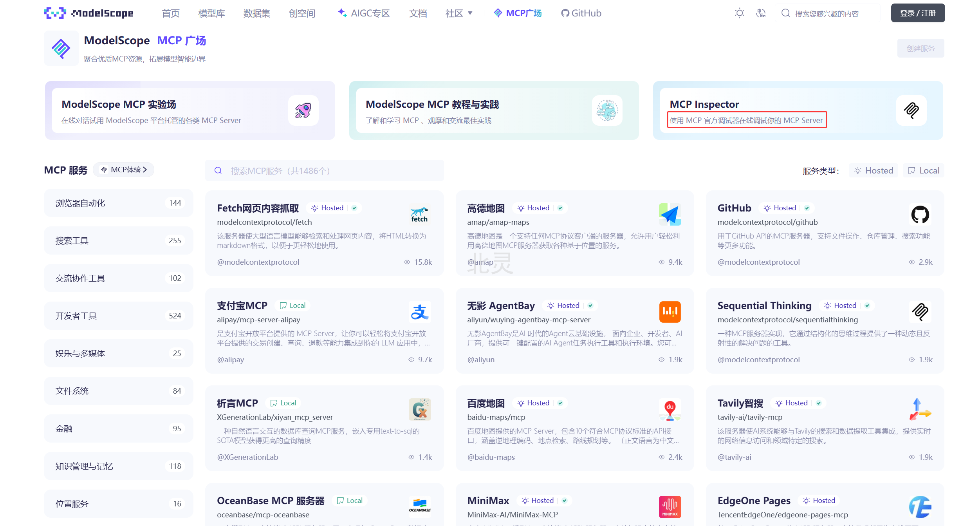The height and width of the screenshot is (526, 980).
Task: Go to the AIGC专区 nav item
Action: (x=364, y=13)
